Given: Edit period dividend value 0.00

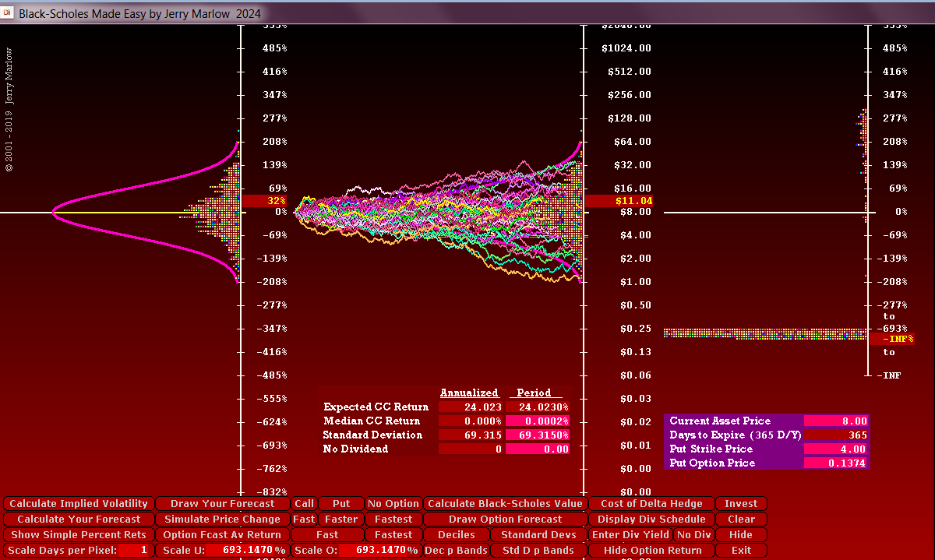Looking at the screenshot, I should point(538,449).
